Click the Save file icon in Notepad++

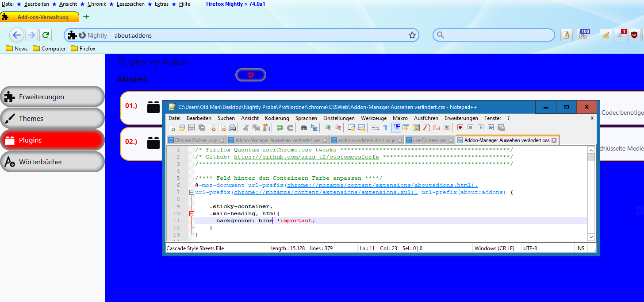point(192,128)
